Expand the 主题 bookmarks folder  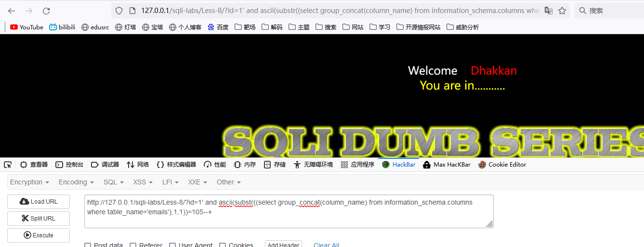coord(299,27)
